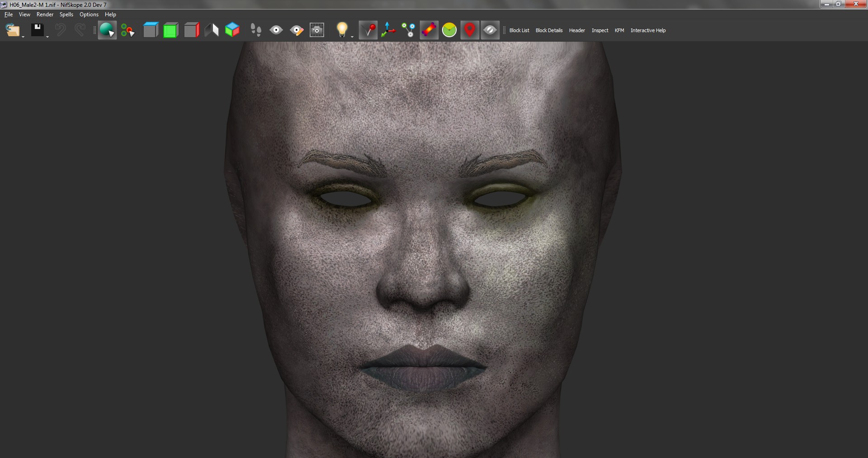Viewport: 868px width, 458px height.
Task: Take a viewport screenshot with camera icon
Action: click(317, 30)
